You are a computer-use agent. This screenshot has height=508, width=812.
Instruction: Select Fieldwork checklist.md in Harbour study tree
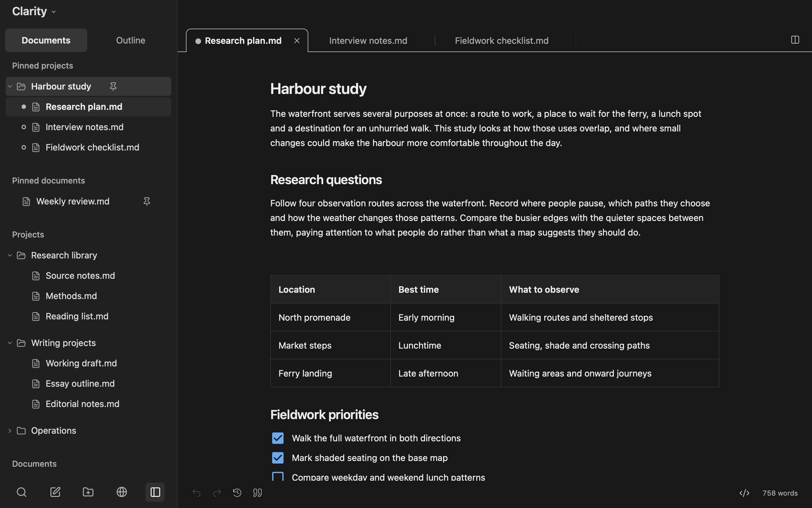pyautogui.click(x=88, y=148)
